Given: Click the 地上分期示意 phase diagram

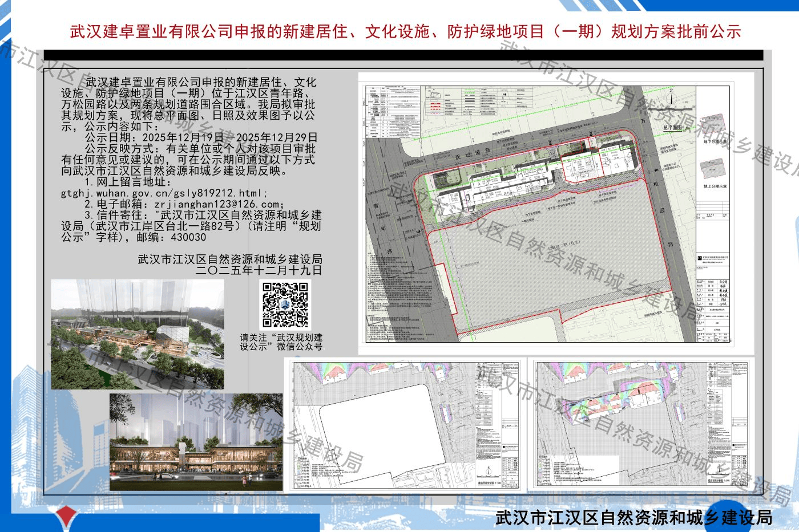Looking at the screenshot, I should [713, 170].
